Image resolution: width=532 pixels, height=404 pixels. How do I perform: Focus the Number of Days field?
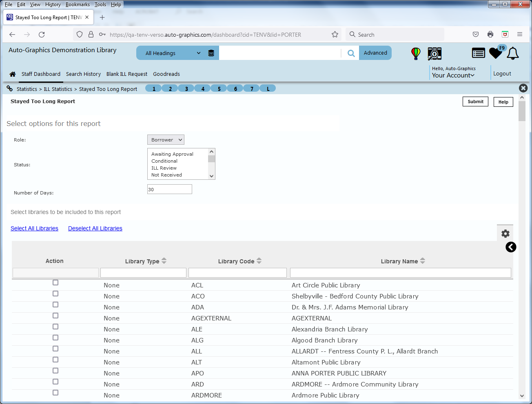(170, 189)
